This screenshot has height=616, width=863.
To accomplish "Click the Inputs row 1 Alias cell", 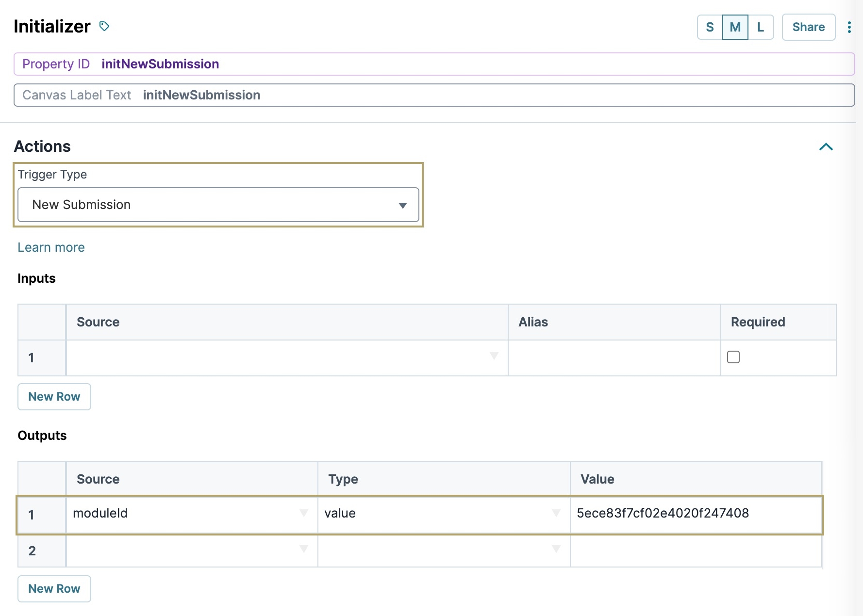I will pos(614,358).
